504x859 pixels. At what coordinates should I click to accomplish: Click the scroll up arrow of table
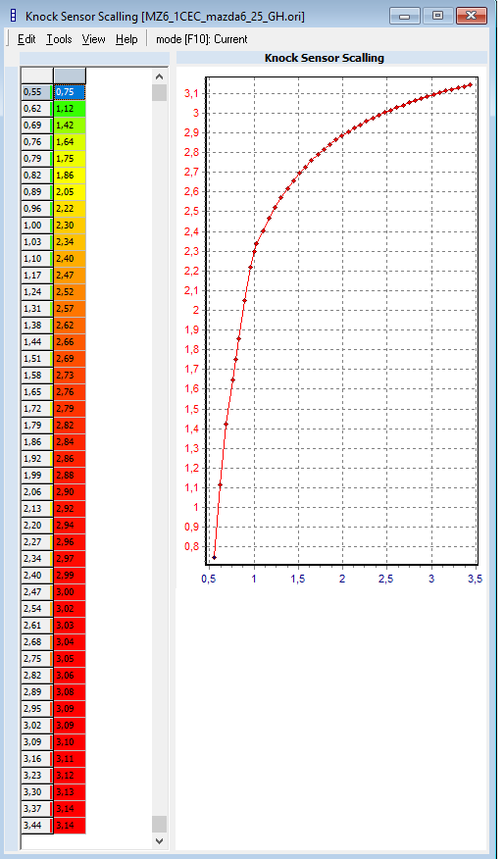pos(160,76)
